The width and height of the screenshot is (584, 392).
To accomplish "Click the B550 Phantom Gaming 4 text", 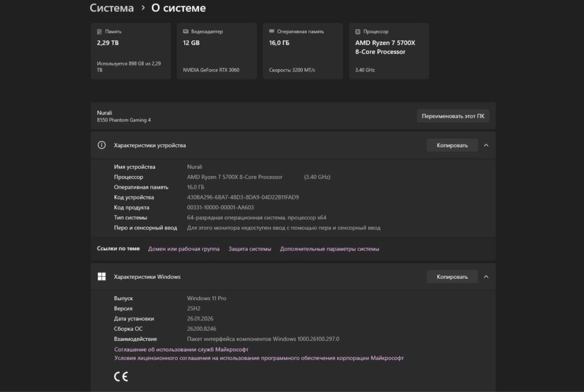I will click(124, 120).
